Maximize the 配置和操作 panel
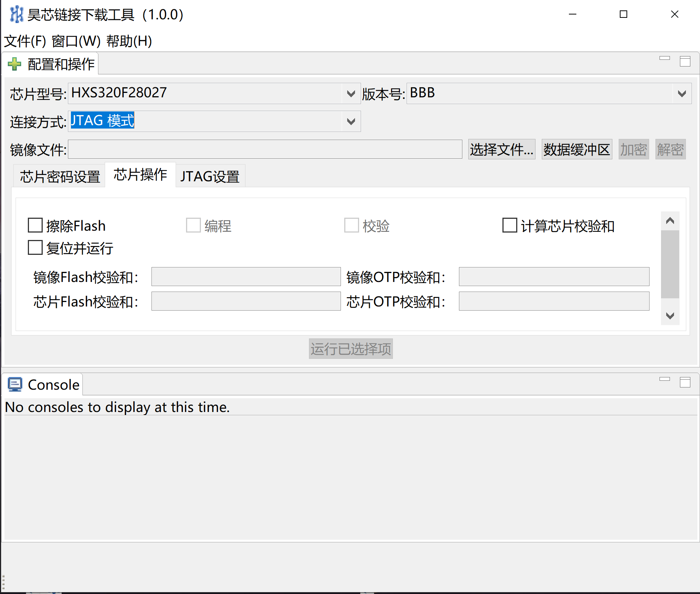Screen dimensions: 700x594 click(x=685, y=61)
